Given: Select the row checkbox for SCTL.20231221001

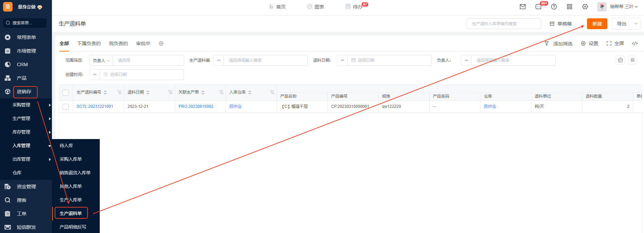Looking at the screenshot, I should tap(65, 107).
